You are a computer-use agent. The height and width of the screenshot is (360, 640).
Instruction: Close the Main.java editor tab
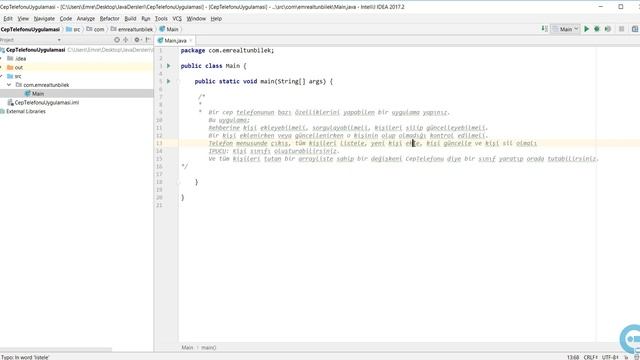coord(191,40)
